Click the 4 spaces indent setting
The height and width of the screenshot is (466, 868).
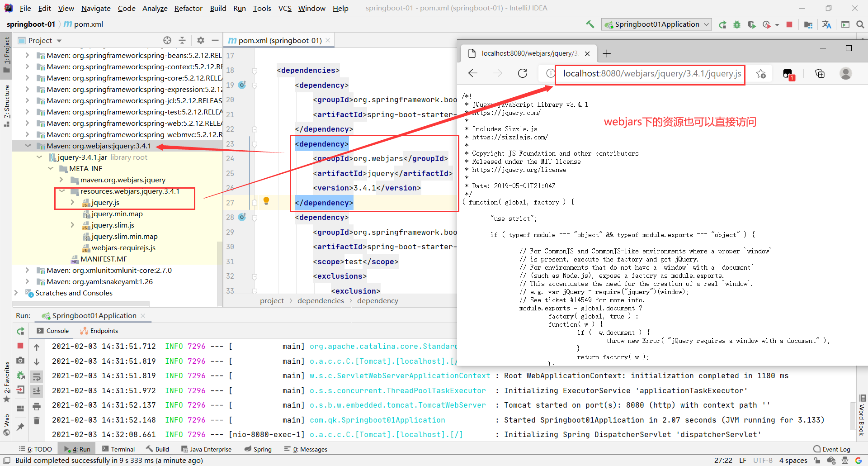[x=793, y=460]
